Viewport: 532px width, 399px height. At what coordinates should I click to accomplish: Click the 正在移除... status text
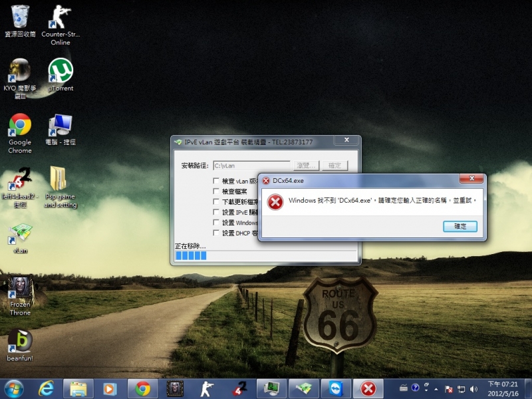pos(190,246)
